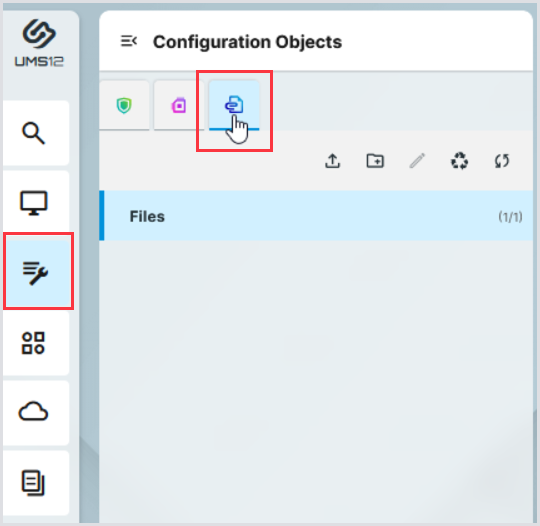
Task: Click the upload file toolbar icon
Action: point(333,161)
